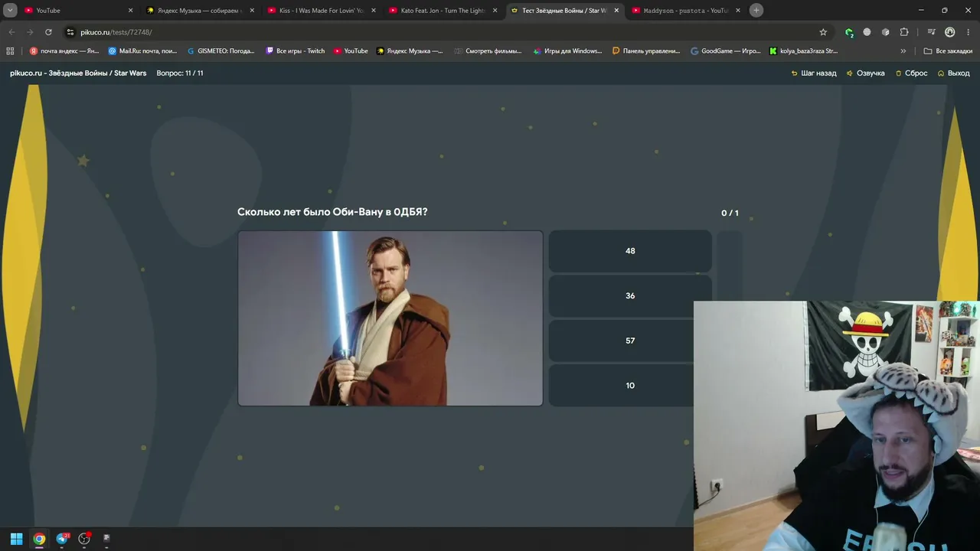Open the Chrome profile avatar
The width and height of the screenshot is (980, 551).
949,32
